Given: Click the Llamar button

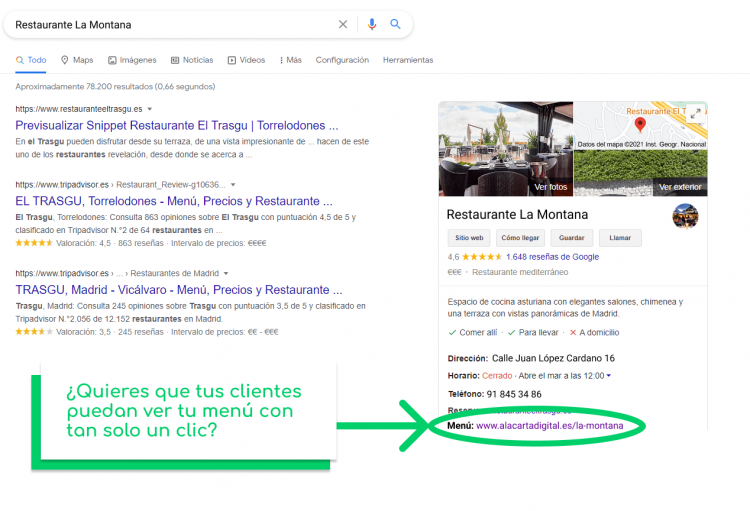Looking at the screenshot, I should pyautogui.click(x=620, y=238).
